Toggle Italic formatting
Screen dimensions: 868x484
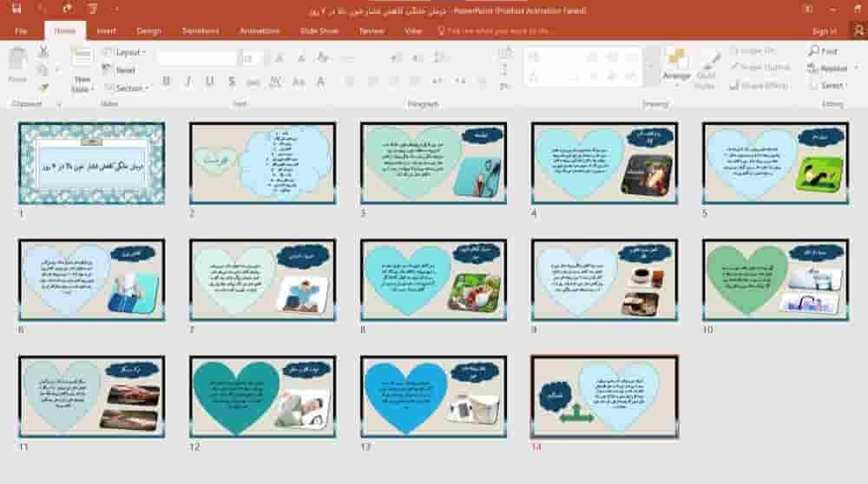[x=188, y=82]
